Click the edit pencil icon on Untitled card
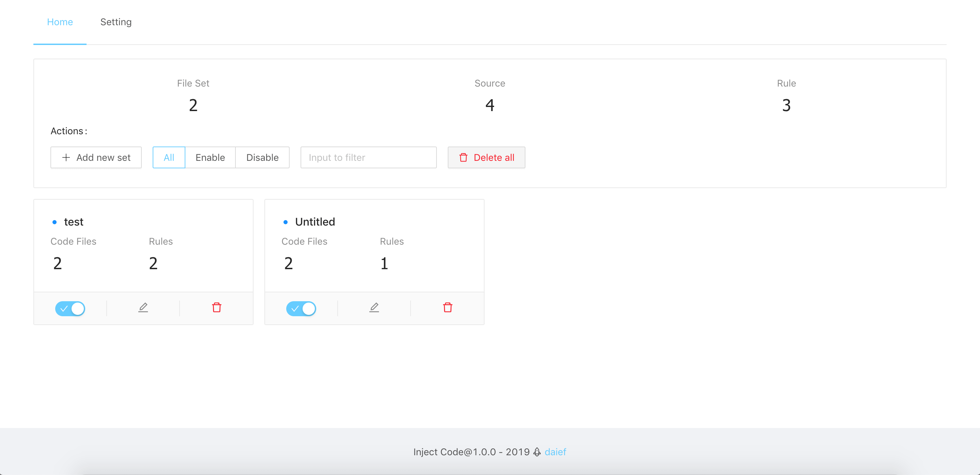This screenshot has height=475, width=980. [x=374, y=307]
